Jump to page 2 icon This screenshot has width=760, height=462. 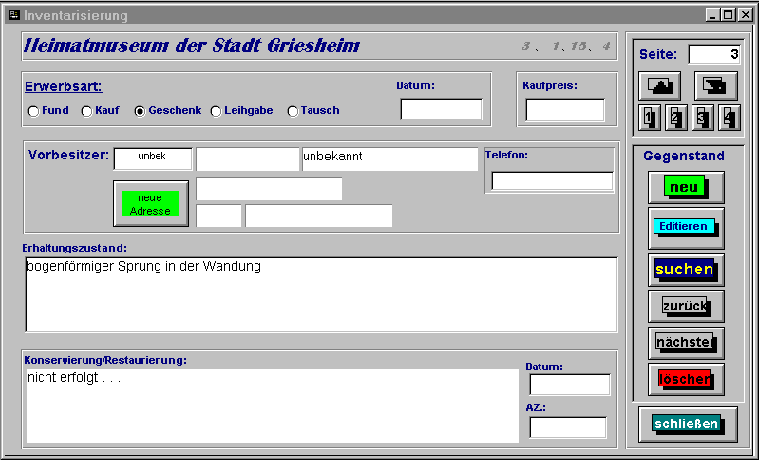coord(676,119)
